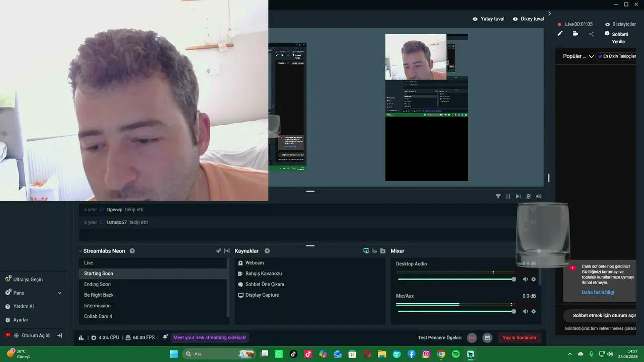644x362 pixels.
Task: Select the Sohbet Öne Çıkanı source
Action: tap(310, 284)
